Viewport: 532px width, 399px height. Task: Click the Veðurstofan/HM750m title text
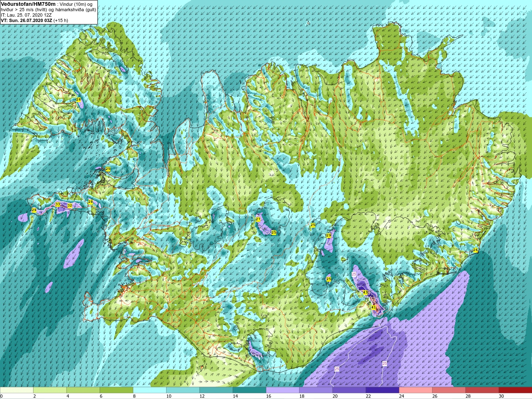tap(28, 4)
